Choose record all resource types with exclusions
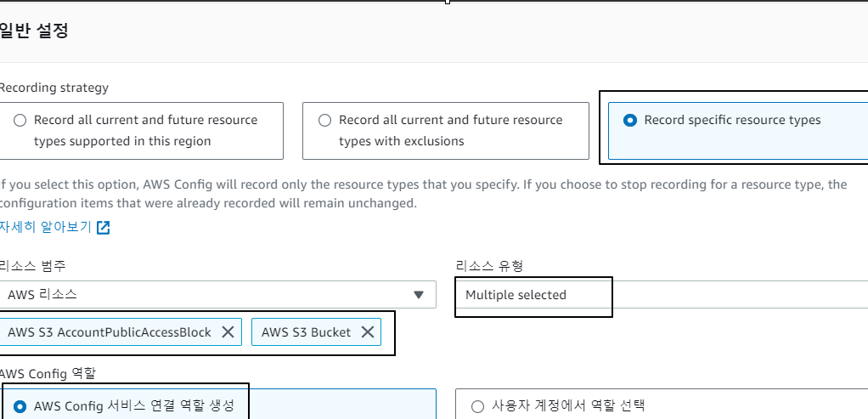Screen dimensions: 868x419 [325, 121]
